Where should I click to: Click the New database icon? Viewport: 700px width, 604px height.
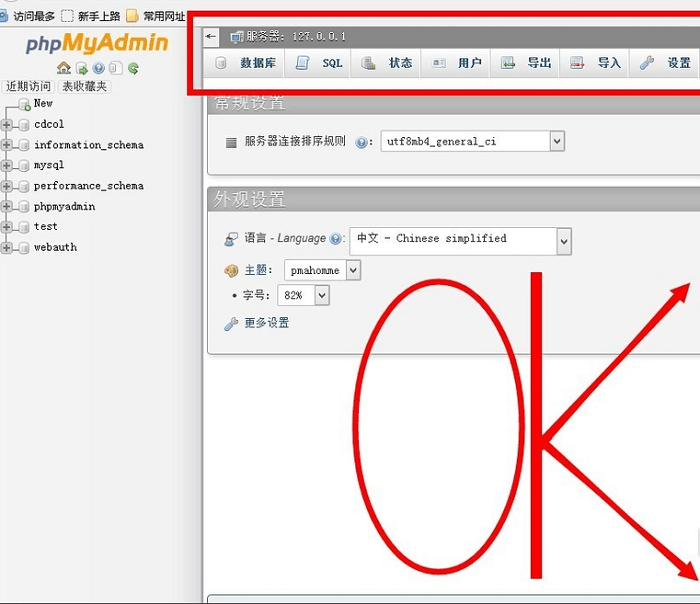click(25, 104)
